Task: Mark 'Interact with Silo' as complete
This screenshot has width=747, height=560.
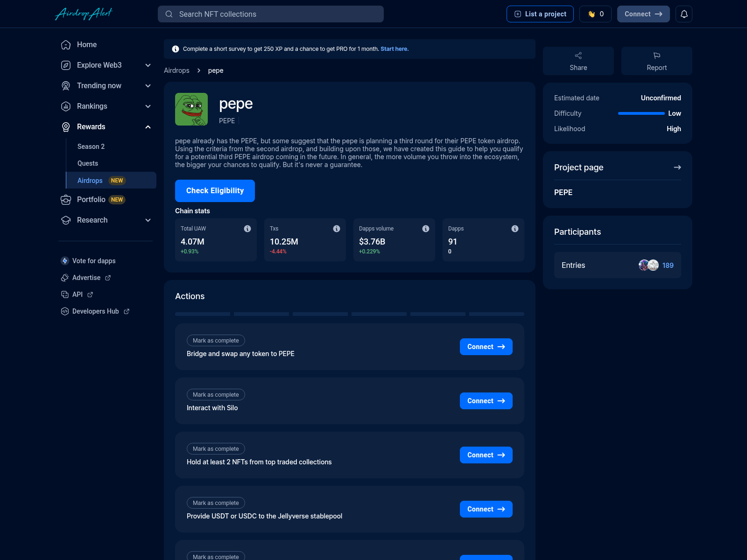Action: 215,394
